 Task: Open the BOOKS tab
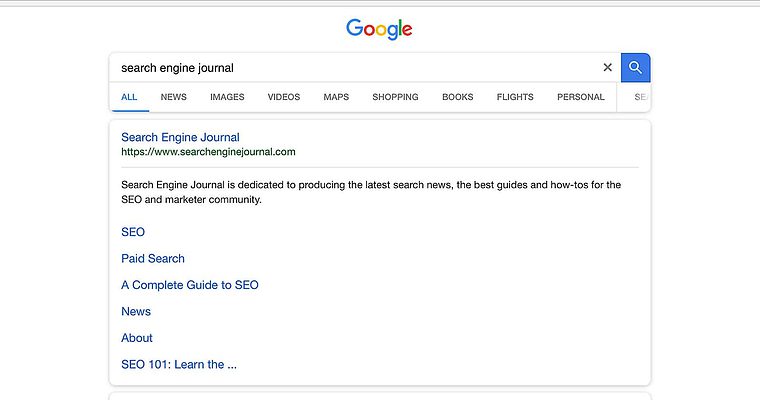[x=458, y=97]
